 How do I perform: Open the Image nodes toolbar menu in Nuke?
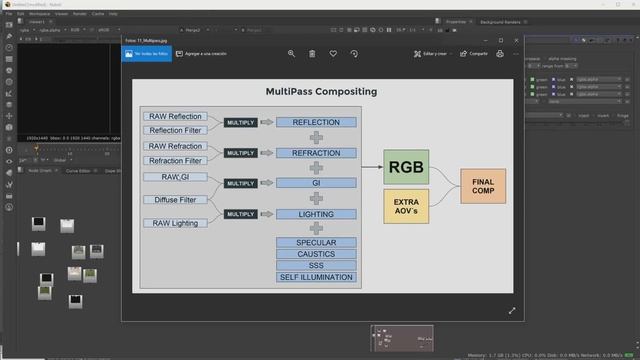pos(9,25)
